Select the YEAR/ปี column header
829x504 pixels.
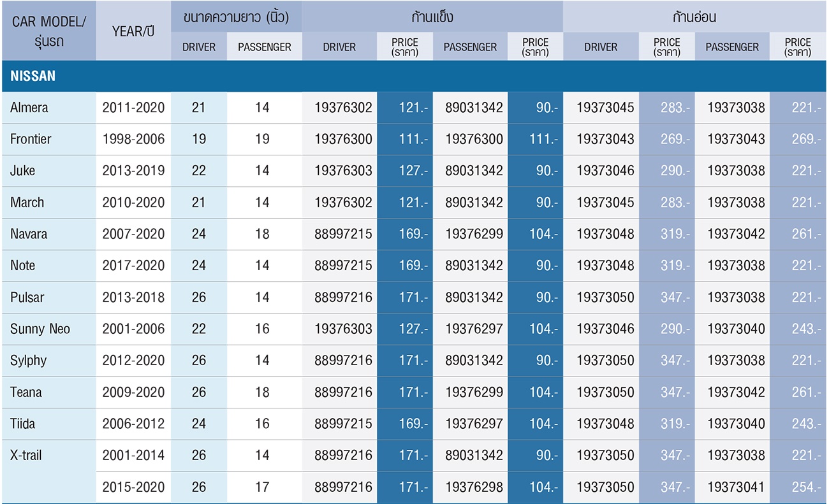[133, 31]
